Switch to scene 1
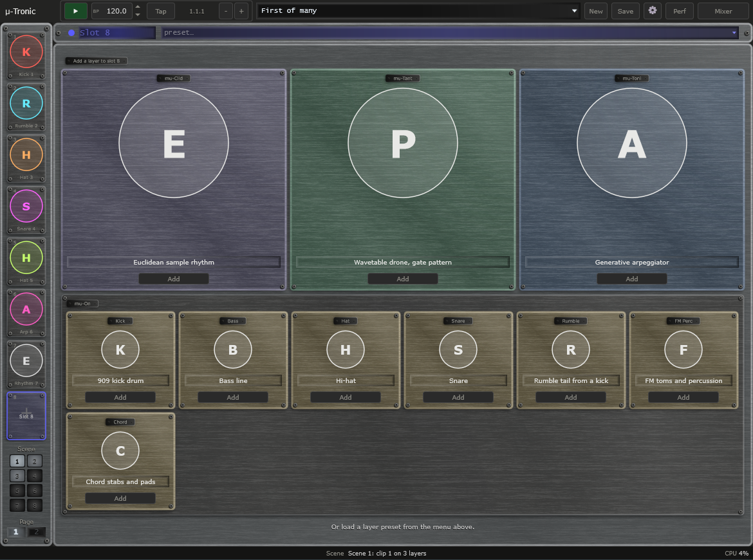The image size is (753, 560). point(17,461)
